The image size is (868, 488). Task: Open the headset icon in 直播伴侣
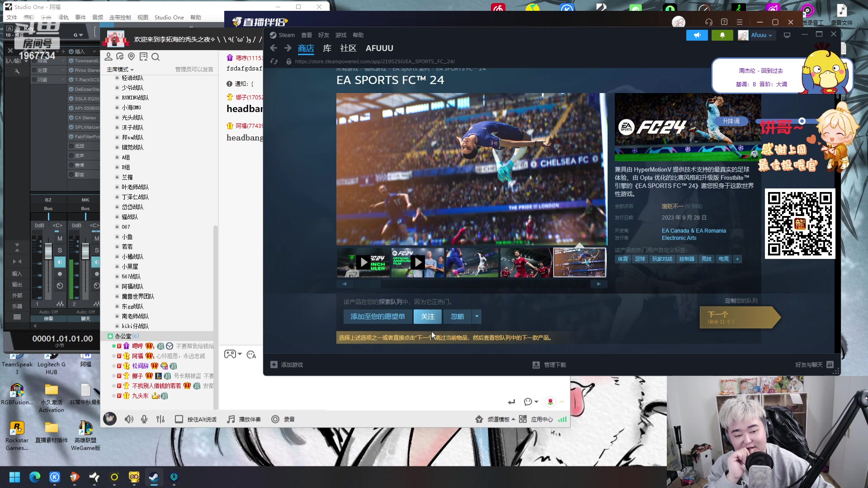(708, 22)
